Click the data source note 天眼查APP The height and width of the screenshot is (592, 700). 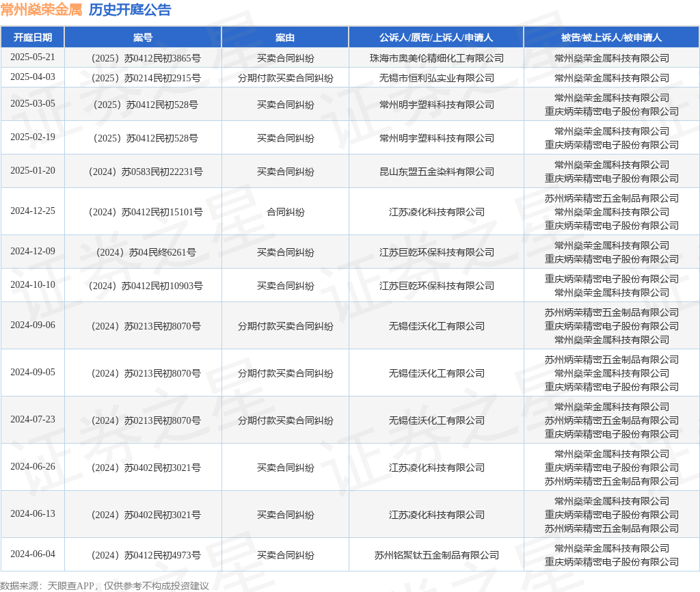70,586
